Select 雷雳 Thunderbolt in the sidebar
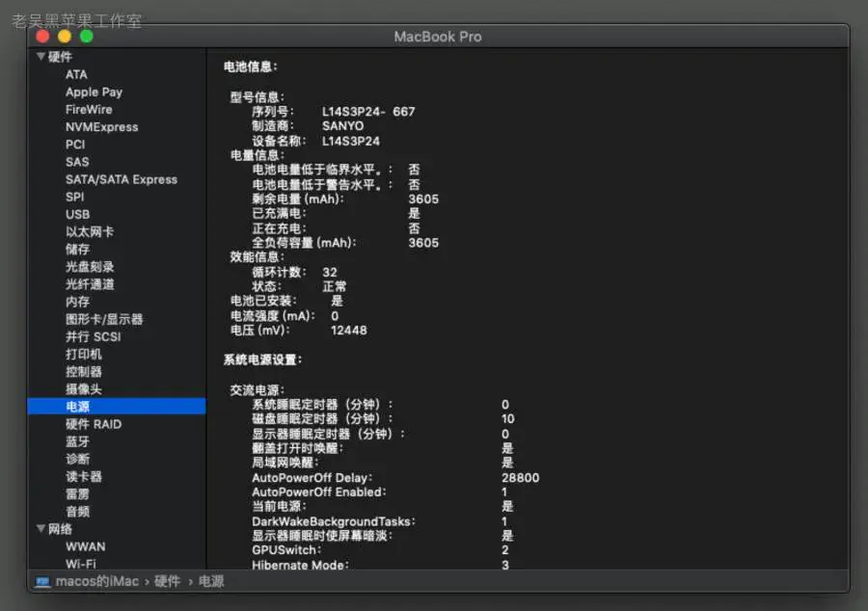This screenshot has width=868, height=611. [x=77, y=493]
